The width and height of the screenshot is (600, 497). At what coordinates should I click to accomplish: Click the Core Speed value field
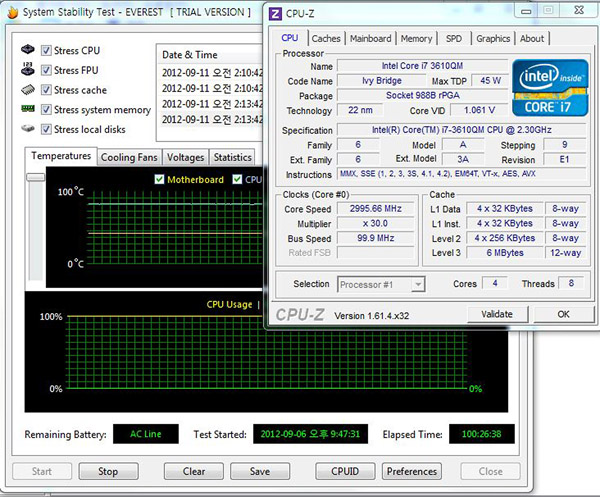[x=375, y=209]
